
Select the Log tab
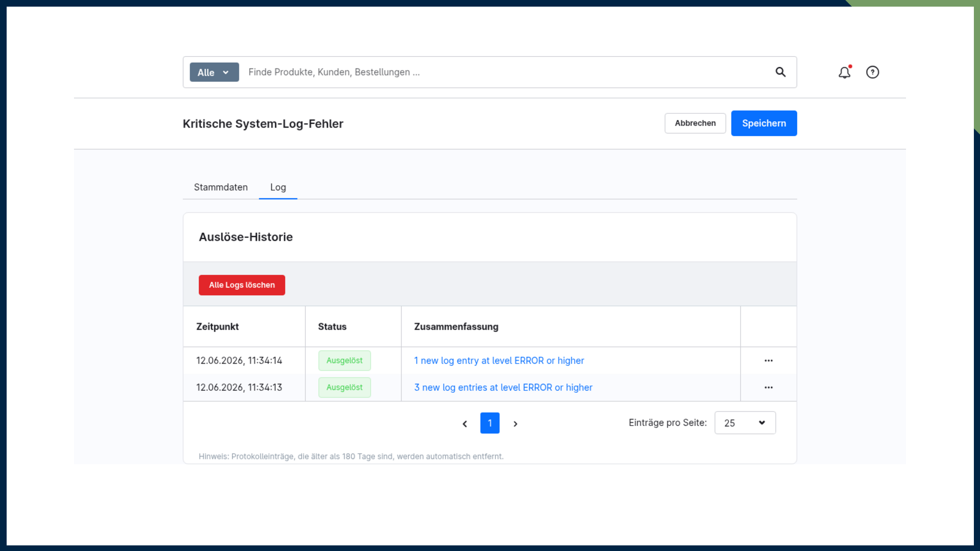[278, 187]
